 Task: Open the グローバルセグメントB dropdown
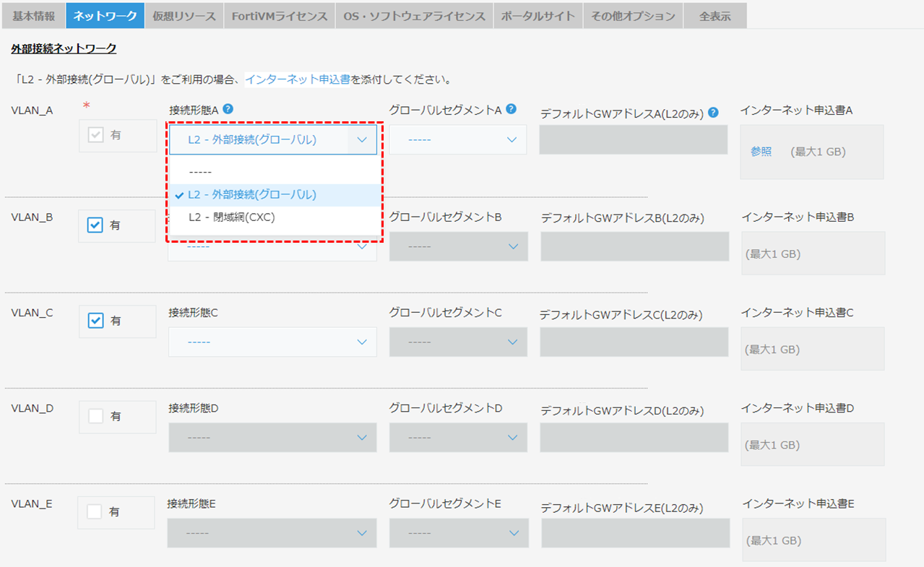459,246
